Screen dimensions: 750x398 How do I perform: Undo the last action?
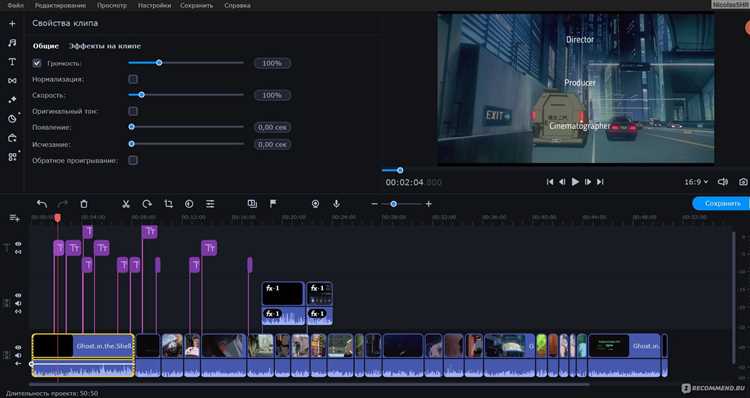[42, 204]
